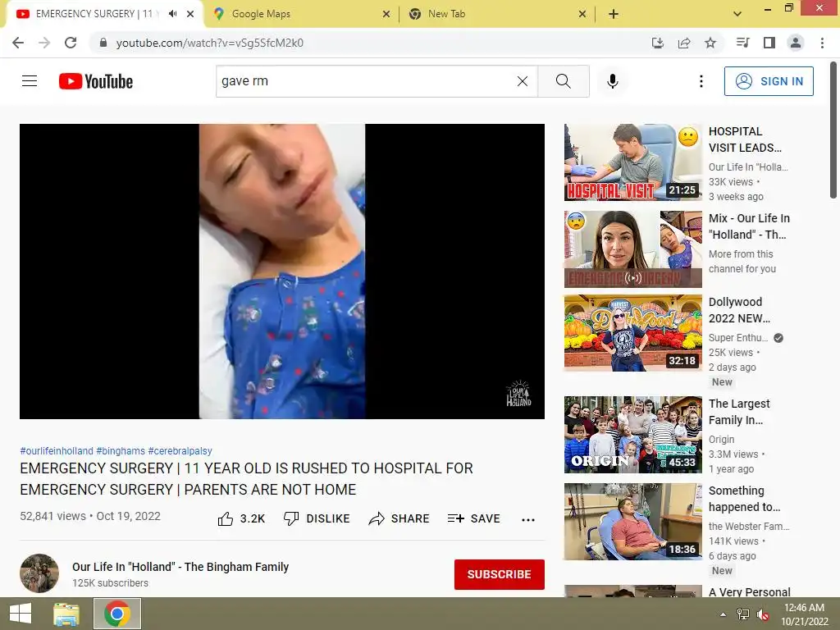Go to YouTube home via logo
The width and height of the screenshot is (840, 630).
tap(96, 81)
